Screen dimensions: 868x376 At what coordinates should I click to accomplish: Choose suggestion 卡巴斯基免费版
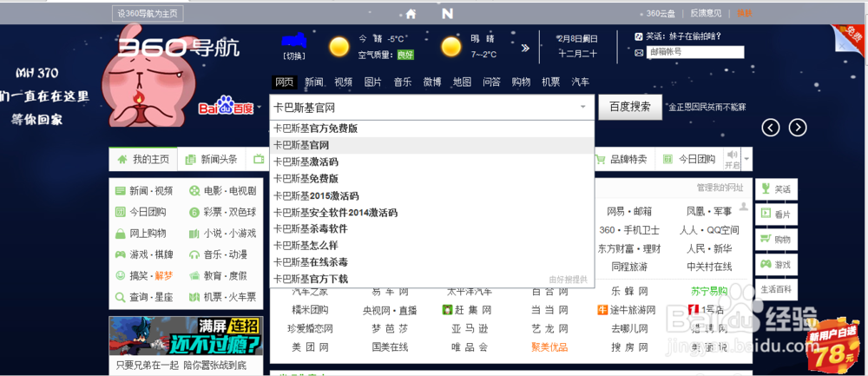[431, 179]
